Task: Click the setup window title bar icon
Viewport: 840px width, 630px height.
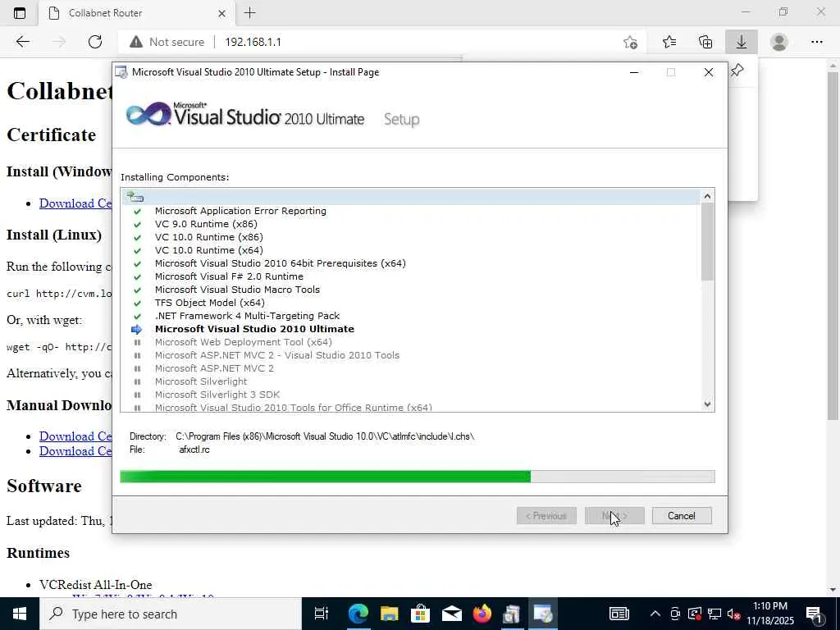Action: pos(121,72)
